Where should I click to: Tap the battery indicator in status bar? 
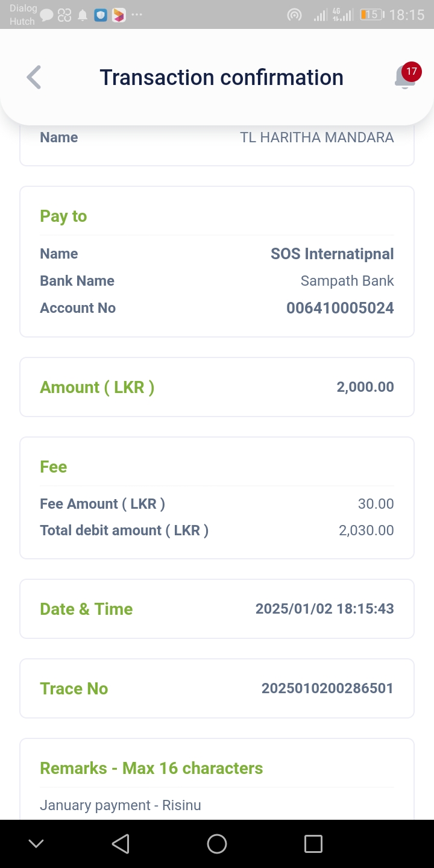pos(371,14)
